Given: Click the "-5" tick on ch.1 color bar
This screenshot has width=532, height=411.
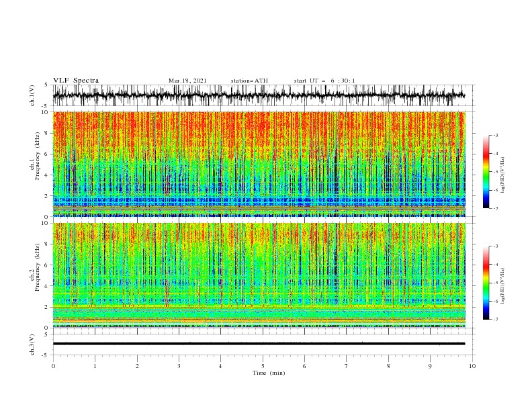Looking at the screenshot, I should tap(496, 172).
